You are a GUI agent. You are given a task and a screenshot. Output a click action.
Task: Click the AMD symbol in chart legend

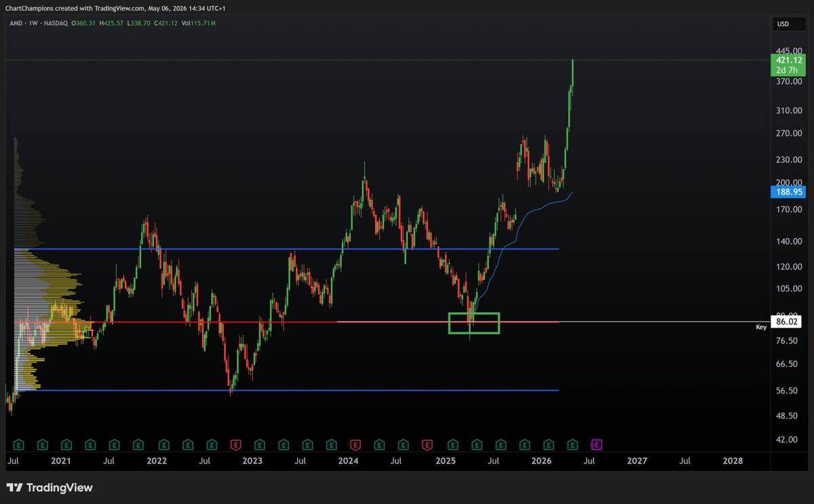(x=17, y=23)
